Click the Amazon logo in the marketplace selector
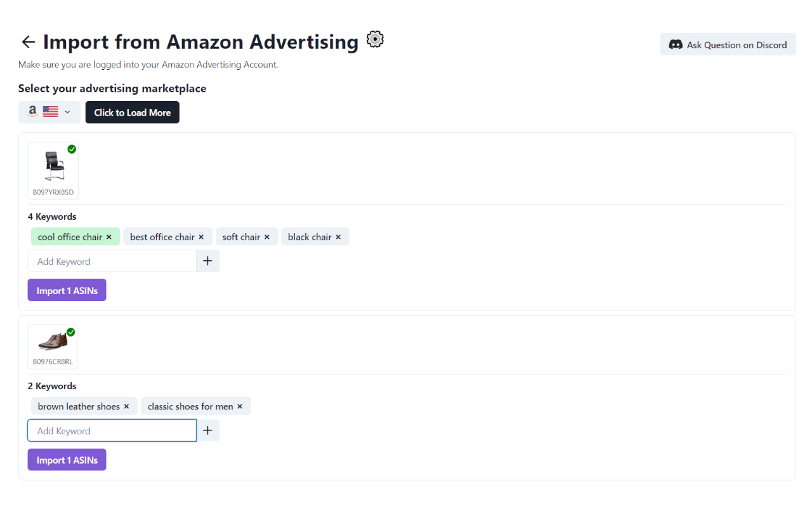This screenshot has height=508, width=812. pos(32,111)
